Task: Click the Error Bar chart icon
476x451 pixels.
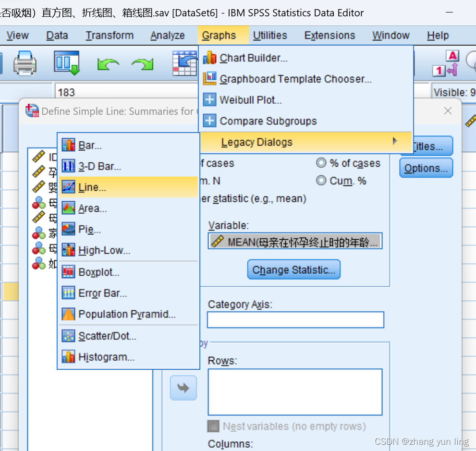Action: pos(68,293)
